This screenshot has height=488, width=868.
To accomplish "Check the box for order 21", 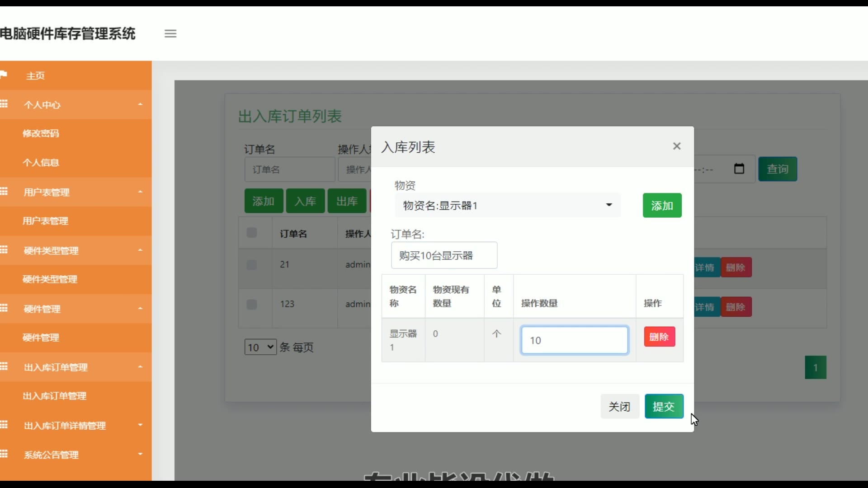I will click(252, 265).
